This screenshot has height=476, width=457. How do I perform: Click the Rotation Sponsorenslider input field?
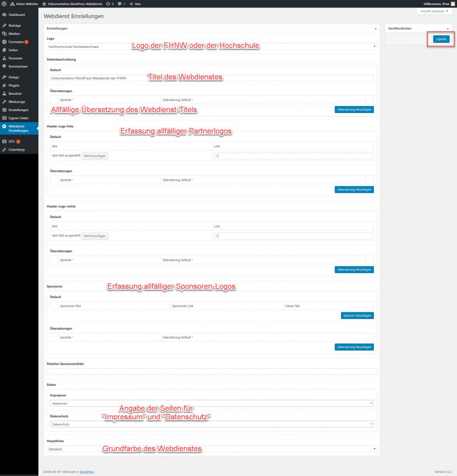(x=212, y=371)
